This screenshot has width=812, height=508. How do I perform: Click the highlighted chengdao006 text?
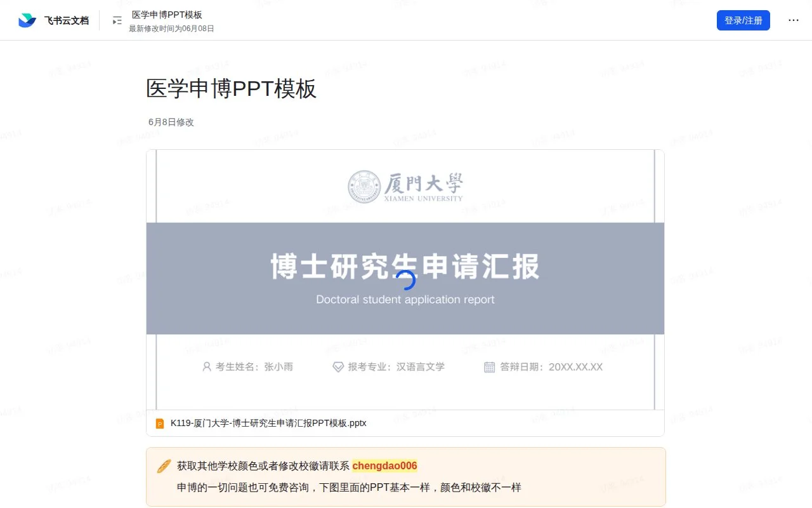(385, 466)
